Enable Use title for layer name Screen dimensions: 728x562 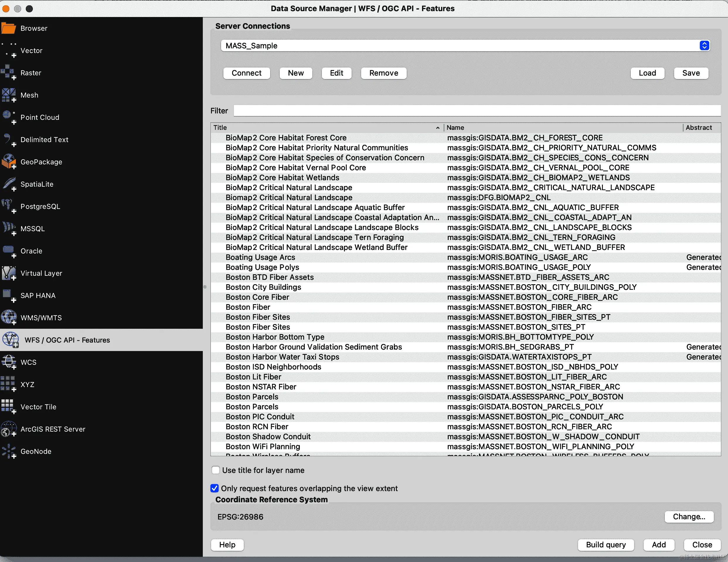216,470
